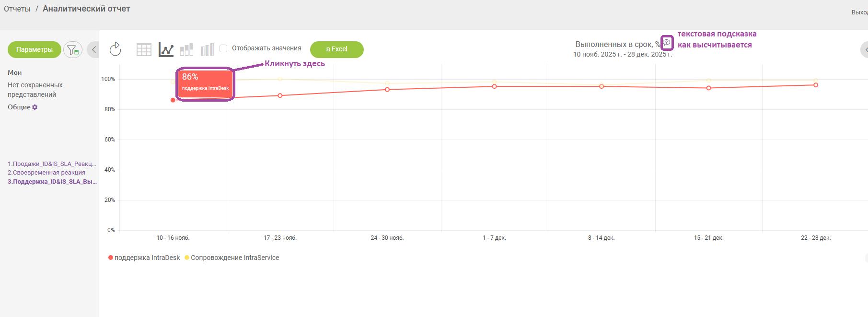The height and width of the screenshot is (317, 868).
Task: Select the line chart view icon
Action: pyautogui.click(x=166, y=49)
